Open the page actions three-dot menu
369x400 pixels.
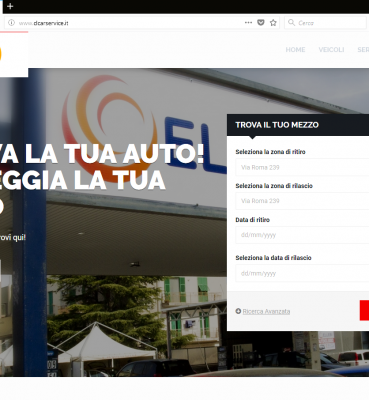[248, 23]
